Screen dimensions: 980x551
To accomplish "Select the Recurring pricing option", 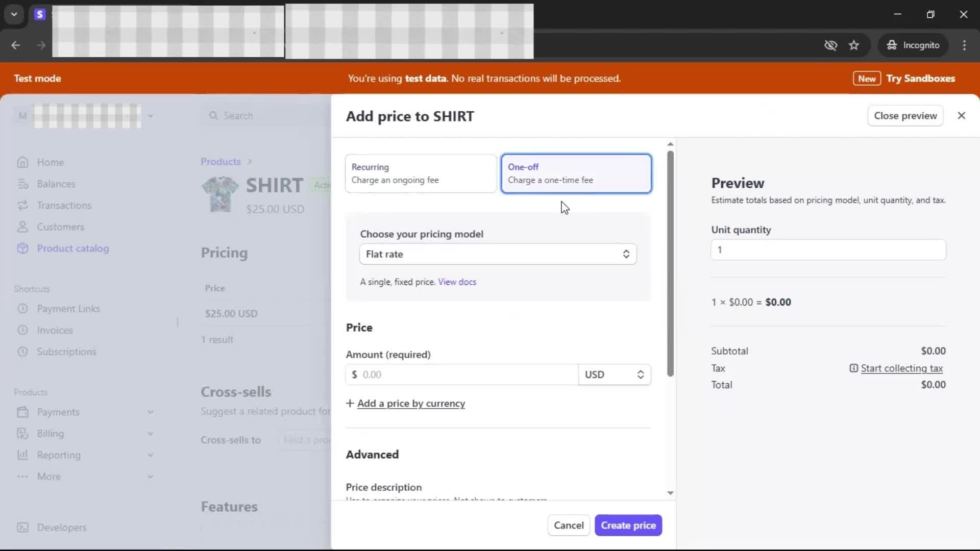I will pos(421,173).
